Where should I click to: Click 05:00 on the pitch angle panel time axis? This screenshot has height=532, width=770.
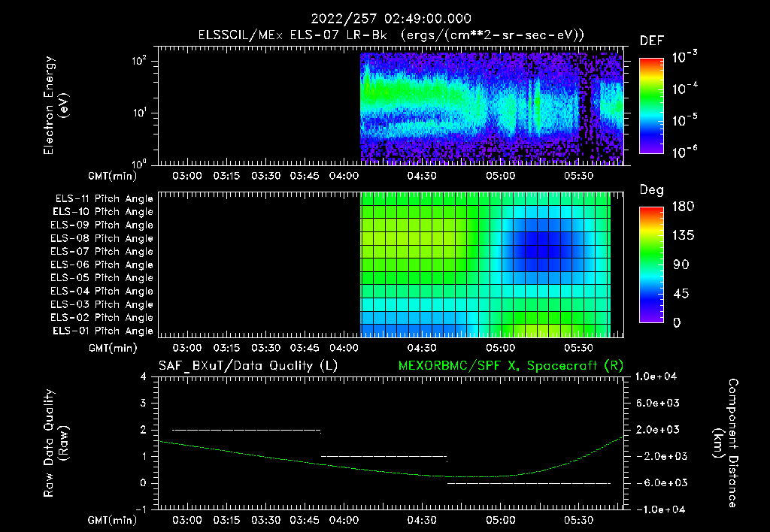click(x=500, y=348)
